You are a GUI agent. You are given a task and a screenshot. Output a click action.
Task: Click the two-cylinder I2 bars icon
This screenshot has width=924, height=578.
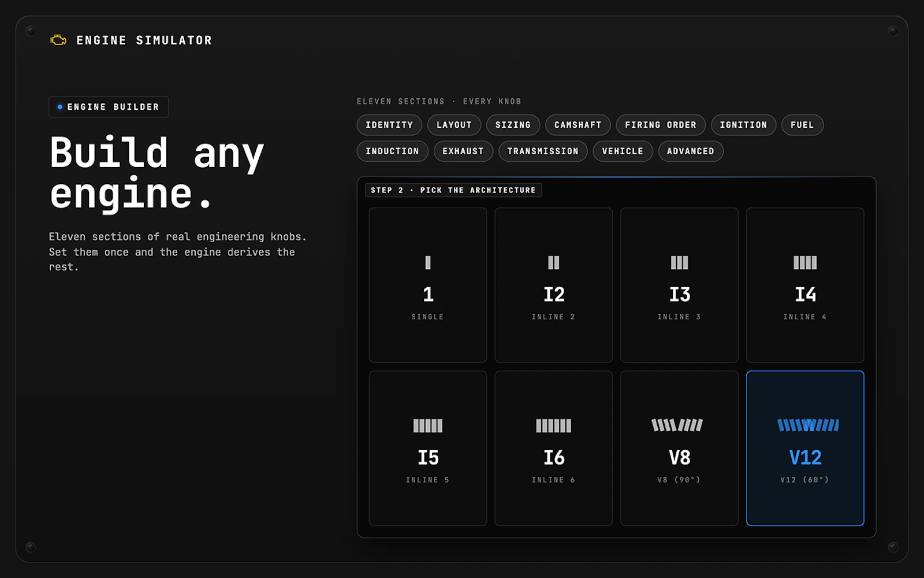click(554, 263)
